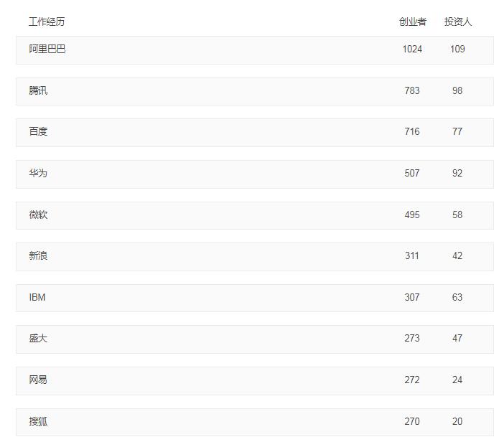
Task: Select 搜狐's founder count 270
Action: coord(412,422)
